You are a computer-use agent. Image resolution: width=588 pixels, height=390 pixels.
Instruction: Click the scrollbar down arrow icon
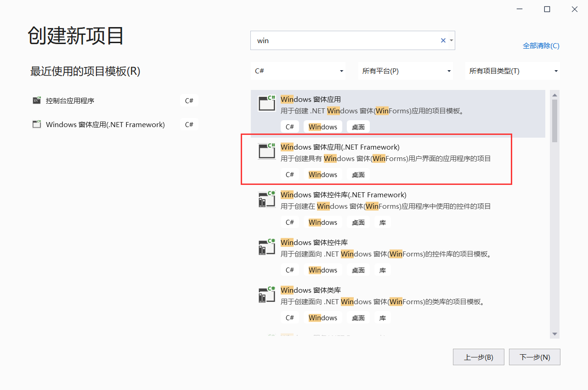(554, 334)
